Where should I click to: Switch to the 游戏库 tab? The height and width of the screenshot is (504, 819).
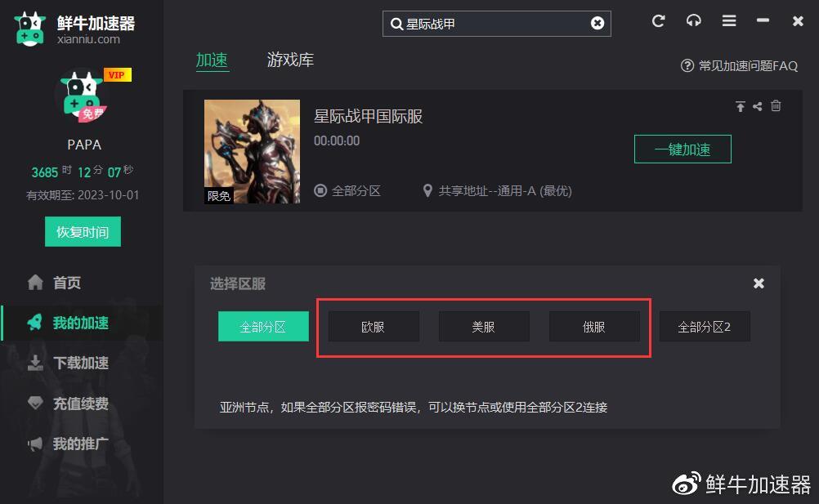pyautogui.click(x=290, y=60)
